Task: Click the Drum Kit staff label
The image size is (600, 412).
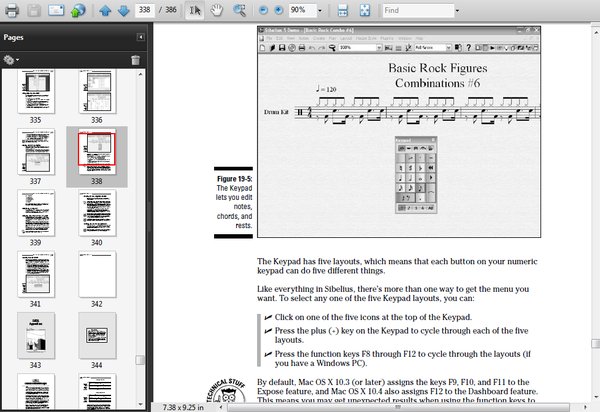Action: pos(276,112)
